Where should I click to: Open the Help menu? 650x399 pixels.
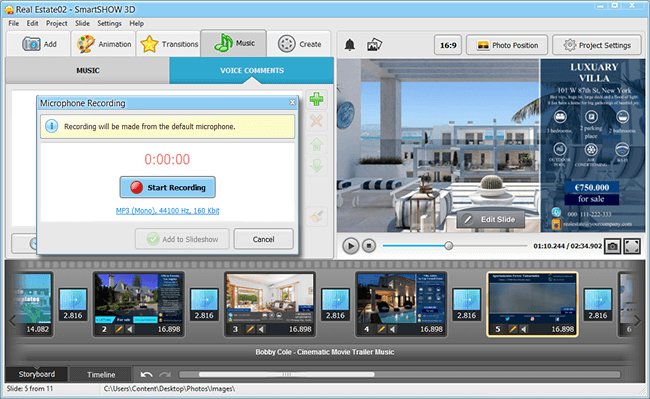[x=136, y=23]
